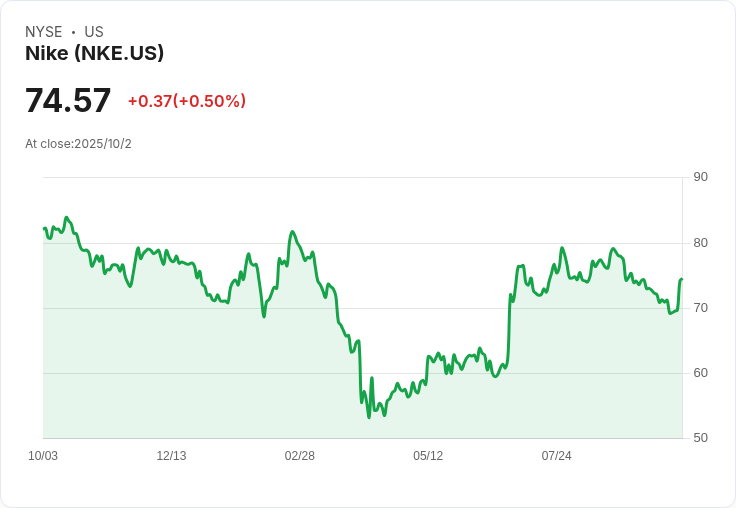Click the 50 label on the price axis
Screen dimensions: 736x508
[x=700, y=438]
